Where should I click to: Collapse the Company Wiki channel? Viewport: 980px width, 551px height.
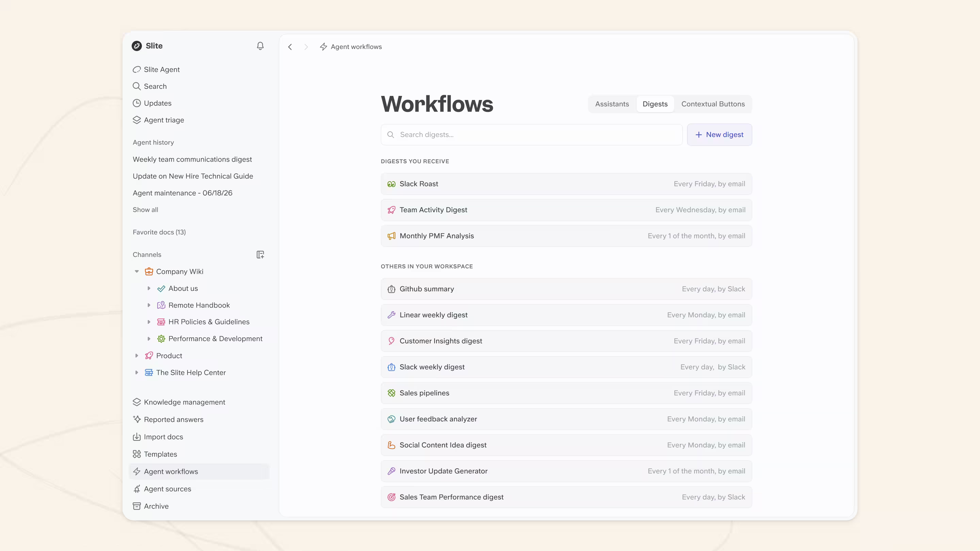click(x=136, y=271)
